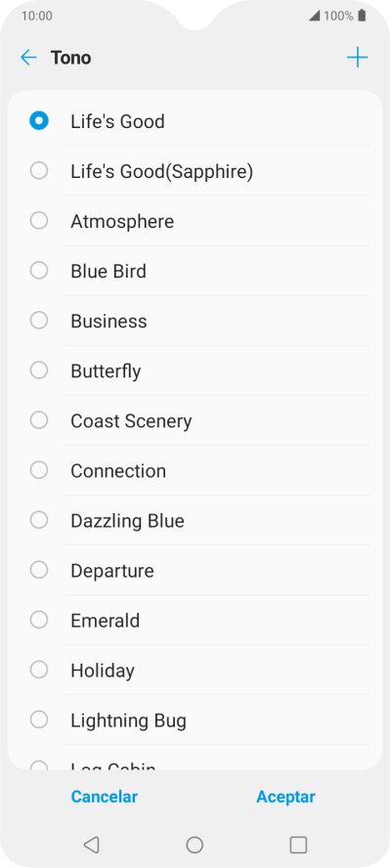
Task: Tap the signal strength icon
Action: click(x=314, y=16)
